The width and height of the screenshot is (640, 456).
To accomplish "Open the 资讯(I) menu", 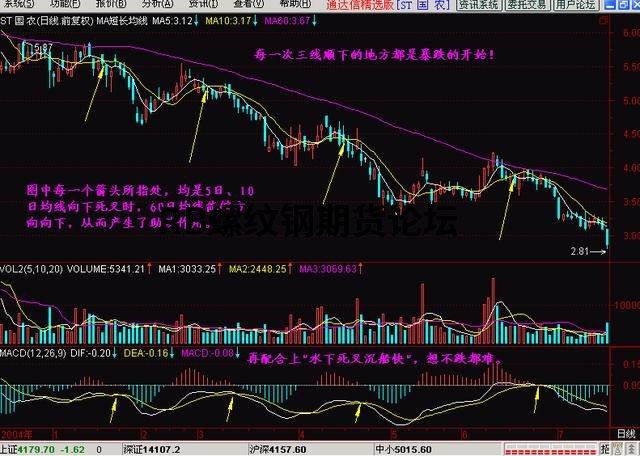I will pos(203,4).
